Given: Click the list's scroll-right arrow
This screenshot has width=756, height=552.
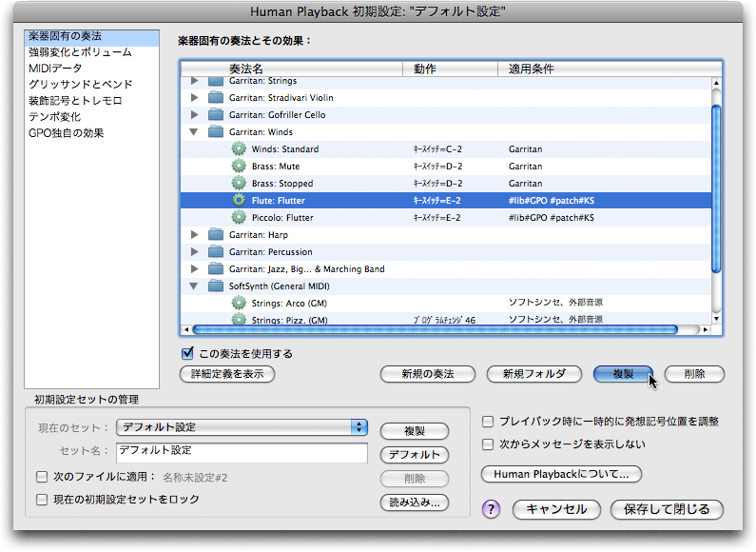Looking at the screenshot, I should (706, 329).
